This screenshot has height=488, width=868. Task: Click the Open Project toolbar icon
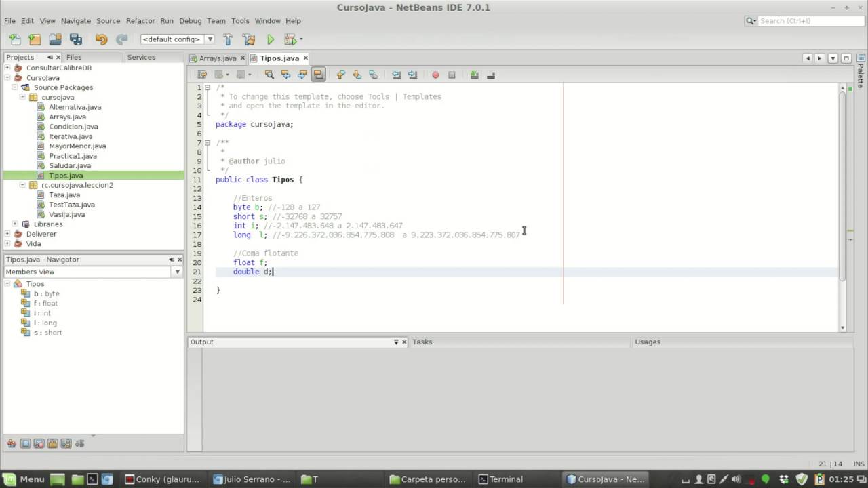tap(55, 39)
